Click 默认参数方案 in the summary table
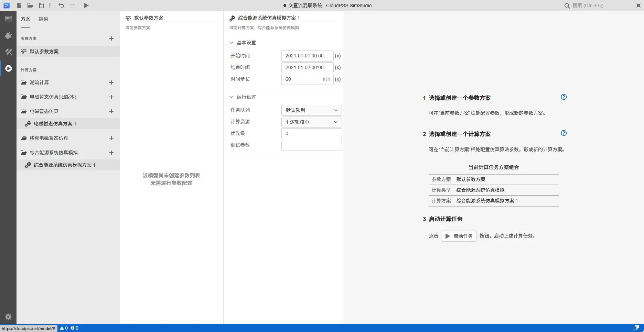The height and width of the screenshot is (332, 644). coord(471,179)
